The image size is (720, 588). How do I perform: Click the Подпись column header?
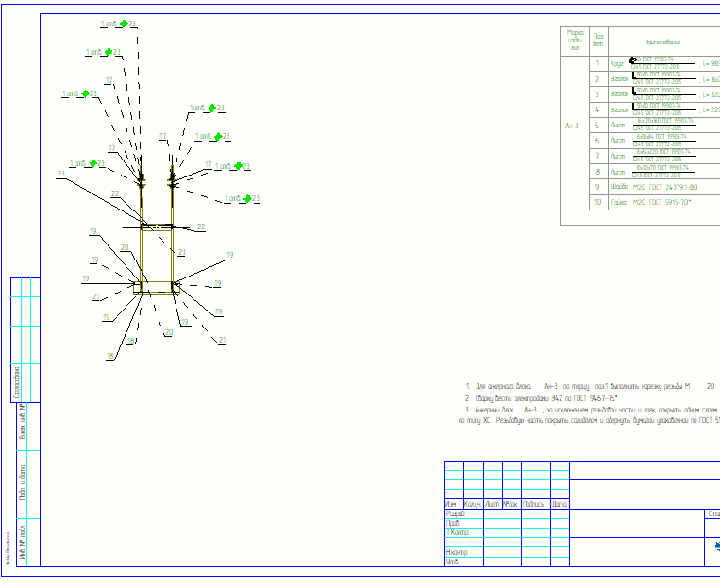534,504
